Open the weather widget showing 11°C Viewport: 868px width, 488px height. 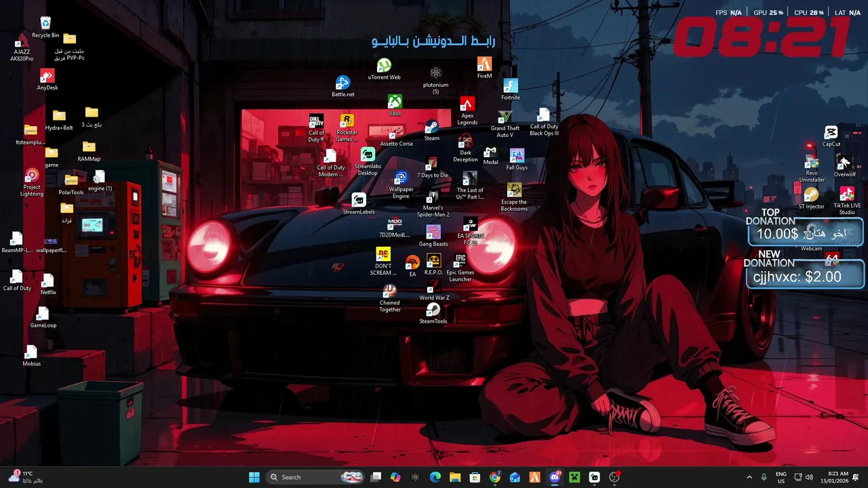point(26,477)
